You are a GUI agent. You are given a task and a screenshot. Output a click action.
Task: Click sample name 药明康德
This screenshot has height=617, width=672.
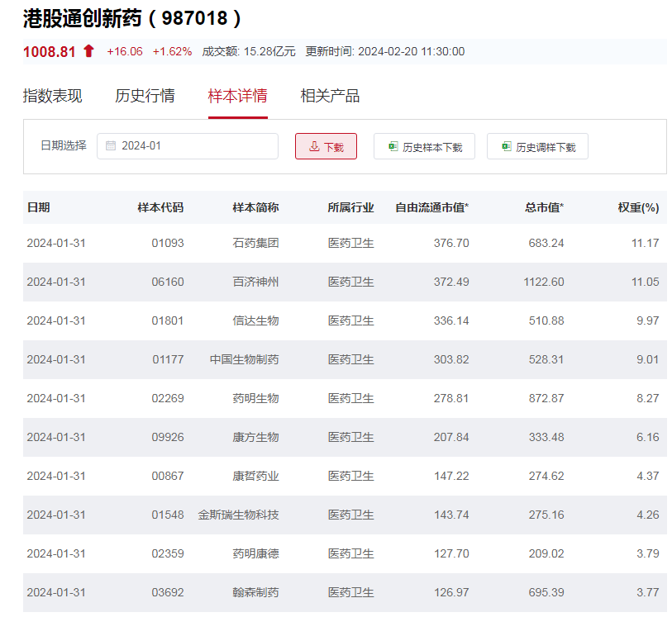pyautogui.click(x=256, y=553)
